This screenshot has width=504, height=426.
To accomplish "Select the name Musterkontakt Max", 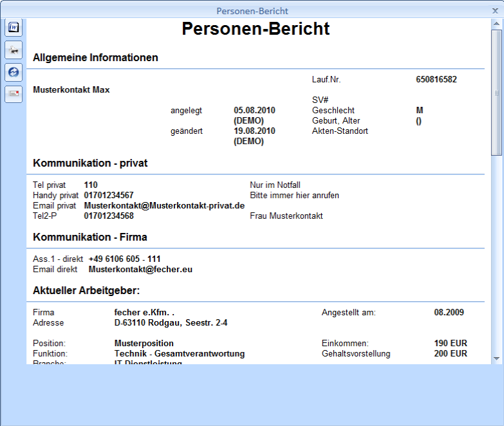I will [71, 90].
